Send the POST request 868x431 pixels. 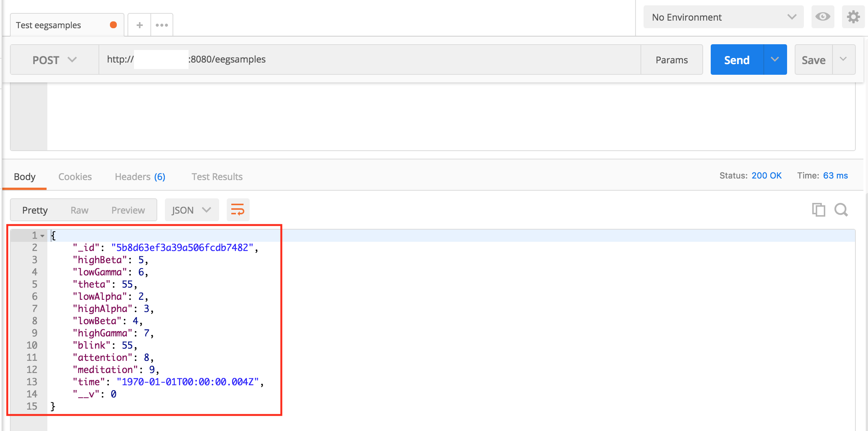(x=736, y=60)
